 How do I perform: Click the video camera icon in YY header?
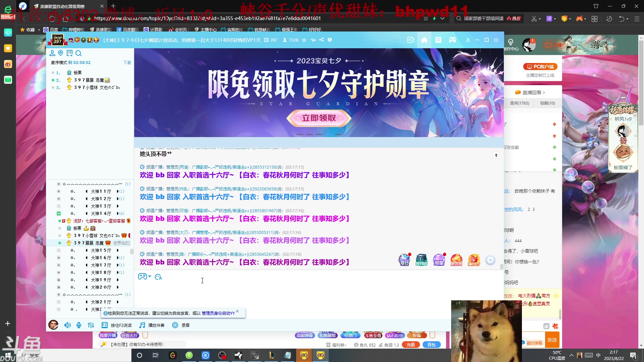[411, 40]
